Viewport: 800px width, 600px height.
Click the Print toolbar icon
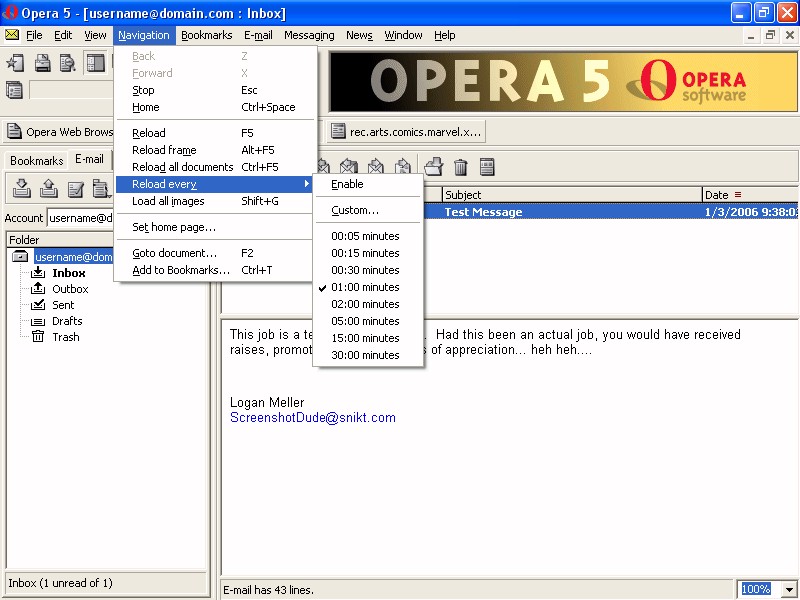pyautogui.click(x=42, y=63)
